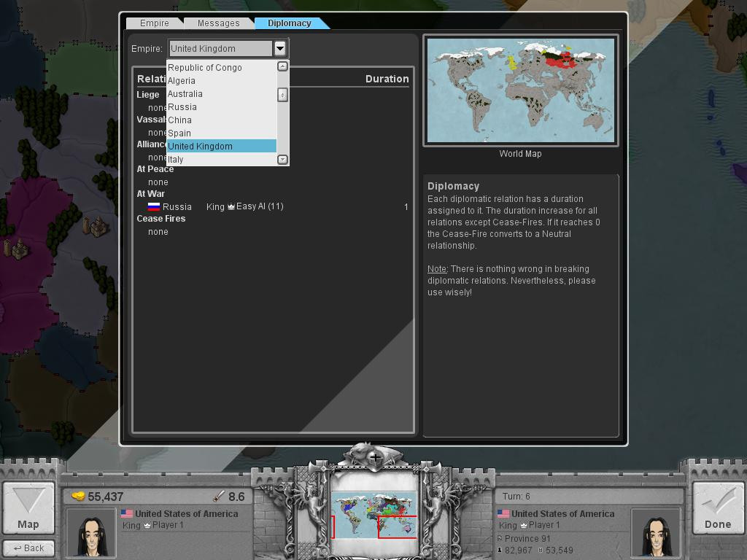Click the gold coins icon
Viewport: 747px width, 560px height.
pos(78,496)
